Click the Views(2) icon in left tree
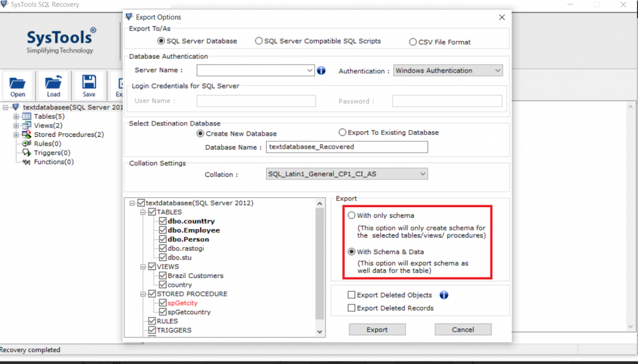 (27, 126)
